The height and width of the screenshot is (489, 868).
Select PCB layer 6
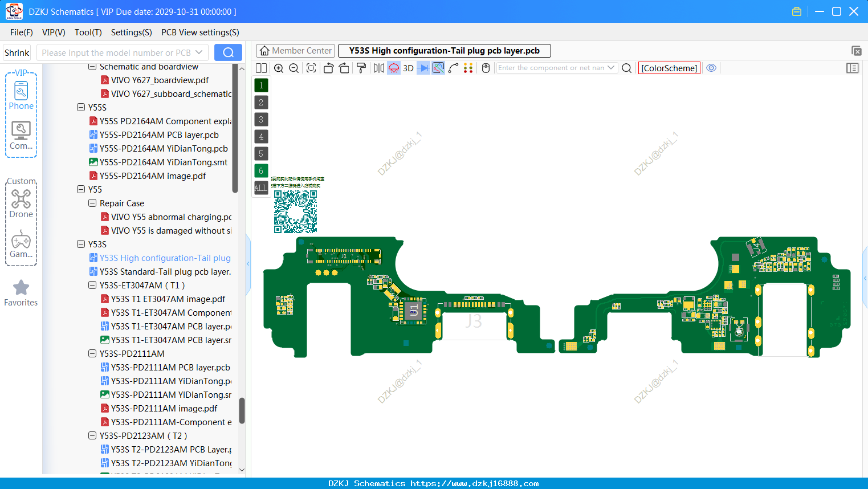point(261,171)
